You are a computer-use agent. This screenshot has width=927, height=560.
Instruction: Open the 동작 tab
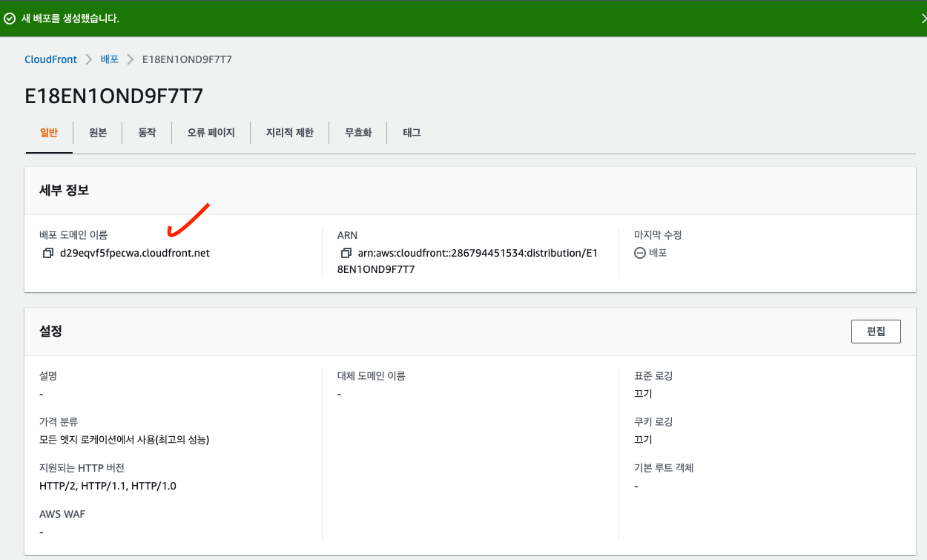[x=147, y=133]
